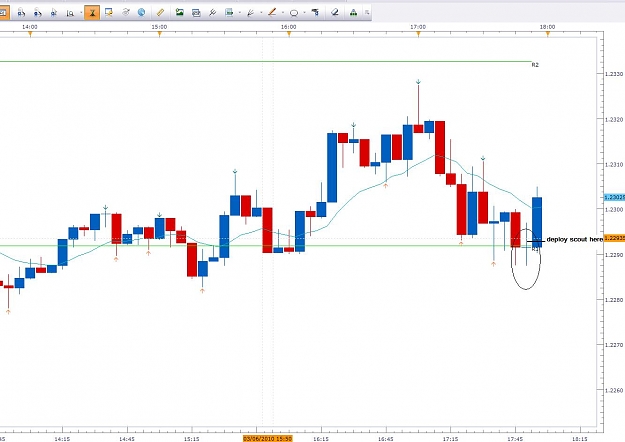Click the 16:00 orange timeline marker
Viewport: 625px width, 442px height.
click(x=289, y=34)
